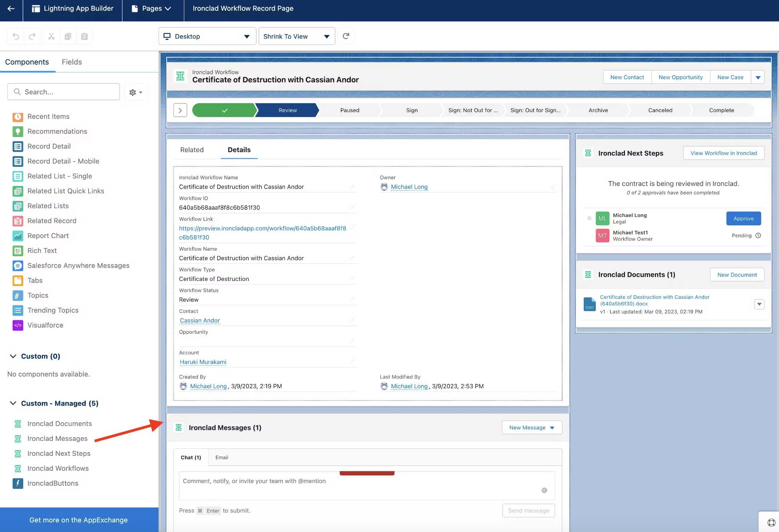Image resolution: width=779 pixels, height=532 pixels.
Task: Click the back arrow in header
Action: click(11, 8)
